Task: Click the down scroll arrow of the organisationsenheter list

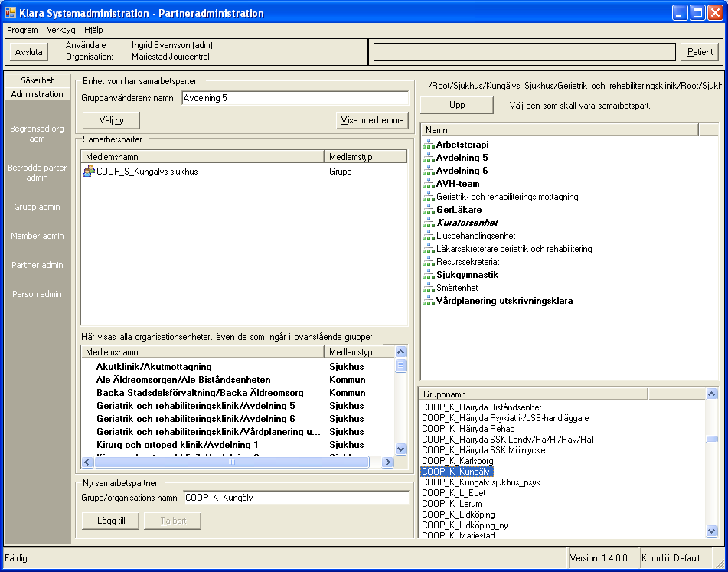Action: [400, 449]
